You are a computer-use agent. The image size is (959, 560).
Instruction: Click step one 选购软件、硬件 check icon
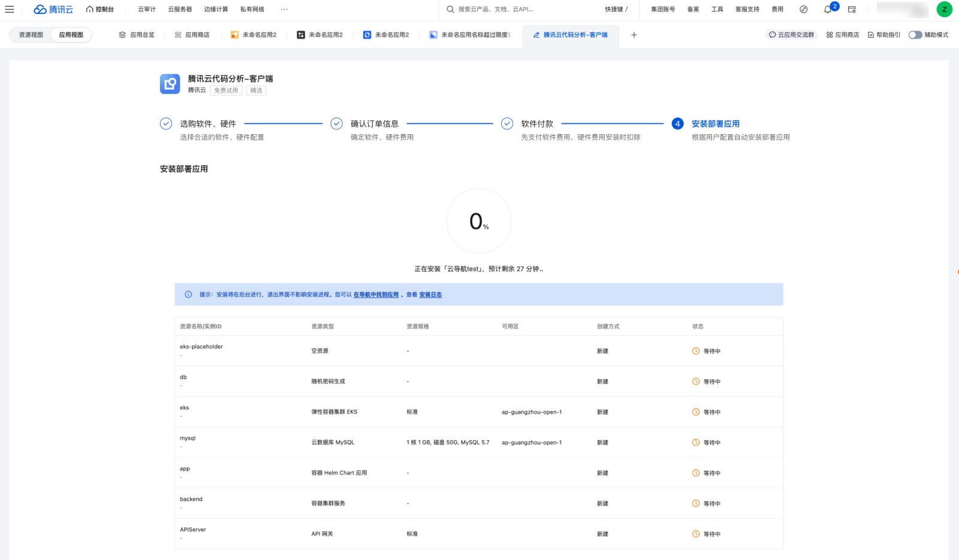click(x=166, y=123)
